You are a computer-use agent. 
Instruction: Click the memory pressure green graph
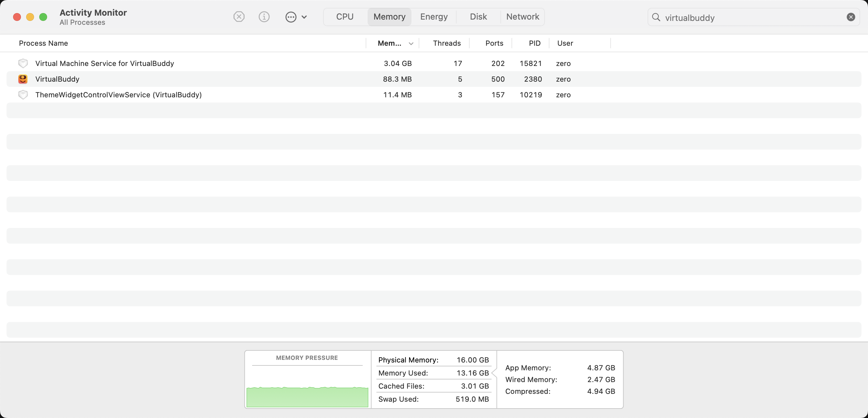[307, 396]
